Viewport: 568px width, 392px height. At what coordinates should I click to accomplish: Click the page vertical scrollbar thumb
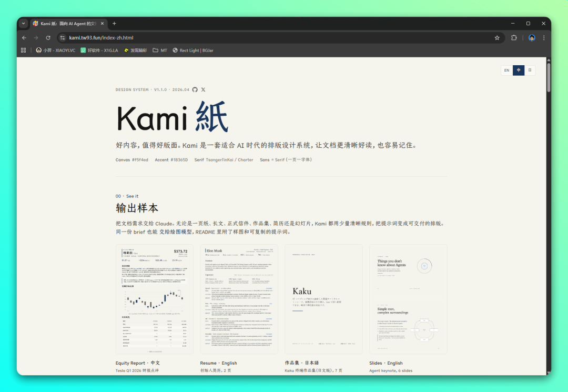tap(549, 77)
